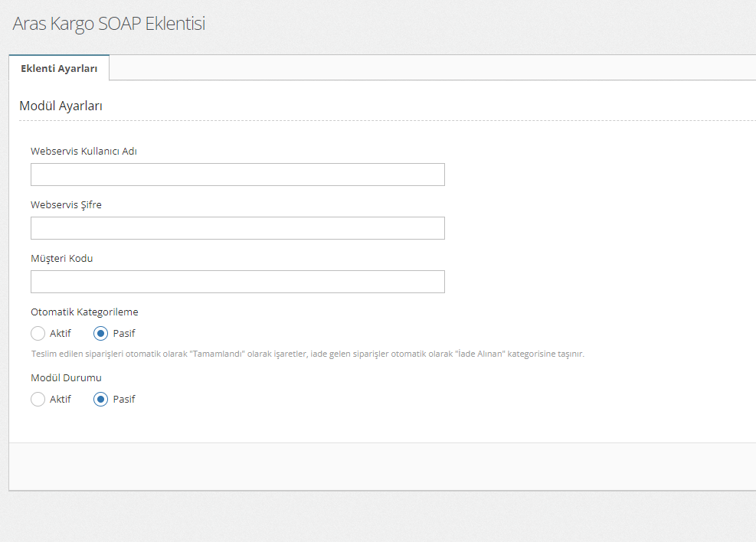Click the Webservis Şifre label text
This screenshot has width=756, height=542.
(66, 205)
